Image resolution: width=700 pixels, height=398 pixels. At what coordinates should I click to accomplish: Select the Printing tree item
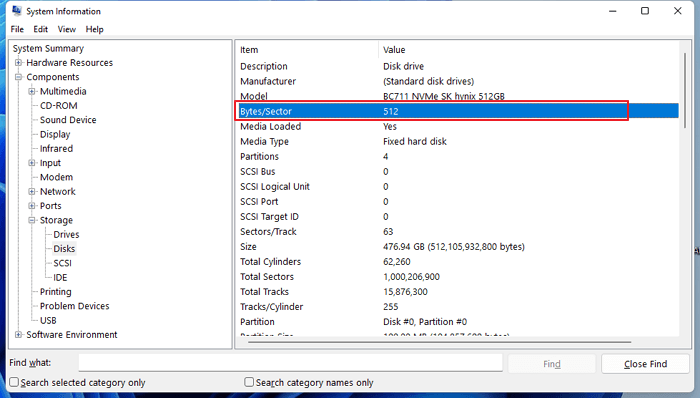[55, 292]
